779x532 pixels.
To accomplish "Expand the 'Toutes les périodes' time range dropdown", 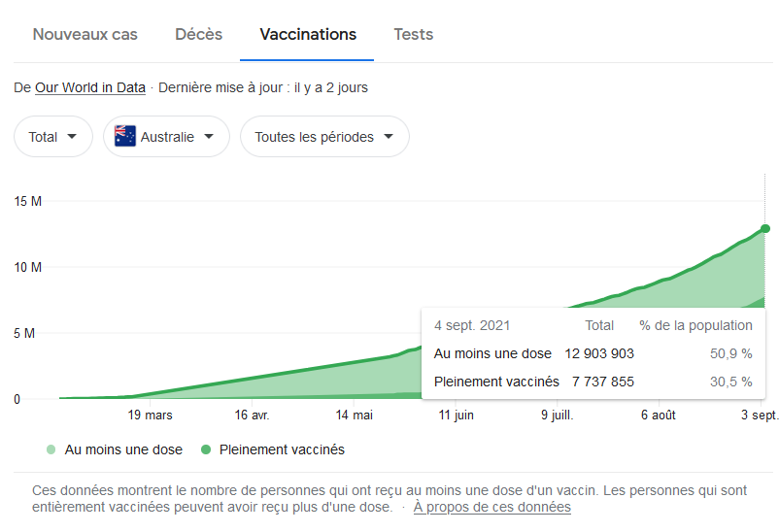I will (324, 137).
